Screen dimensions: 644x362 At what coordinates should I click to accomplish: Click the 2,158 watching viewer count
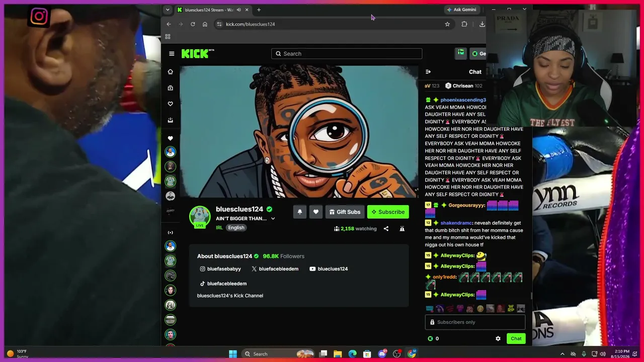click(x=355, y=229)
